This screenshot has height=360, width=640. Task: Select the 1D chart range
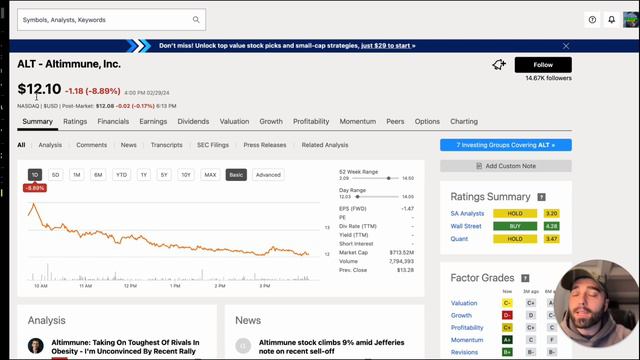click(35, 175)
